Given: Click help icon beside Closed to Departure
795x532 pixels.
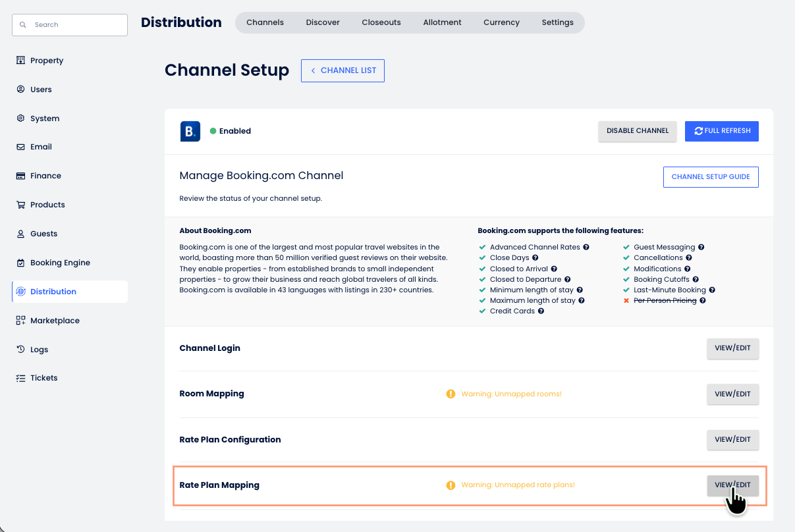Looking at the screenshot, I should click(568, 279).
